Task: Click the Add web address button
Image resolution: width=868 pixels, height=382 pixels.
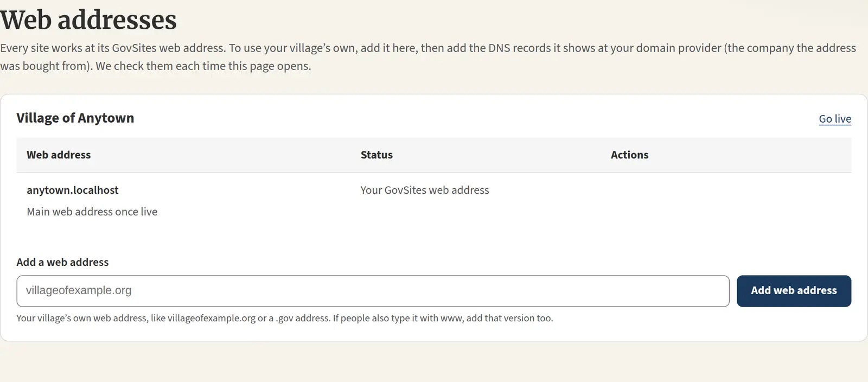Action: click(x=794, y=291)
